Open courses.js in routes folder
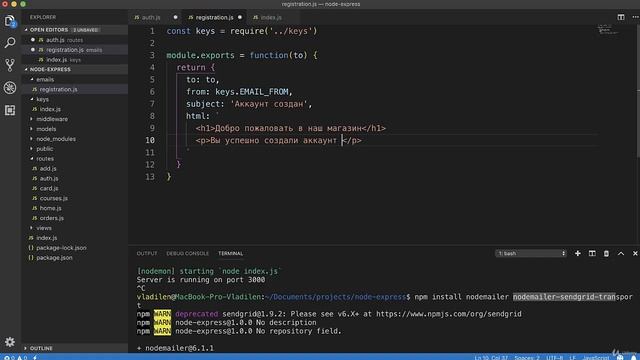The image size is (640, 360). [x=54, y=198]
